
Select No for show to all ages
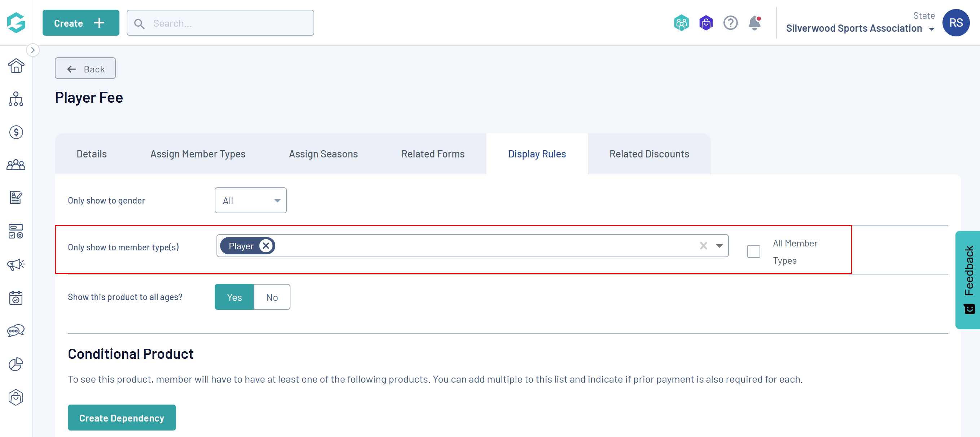(272, 297)
